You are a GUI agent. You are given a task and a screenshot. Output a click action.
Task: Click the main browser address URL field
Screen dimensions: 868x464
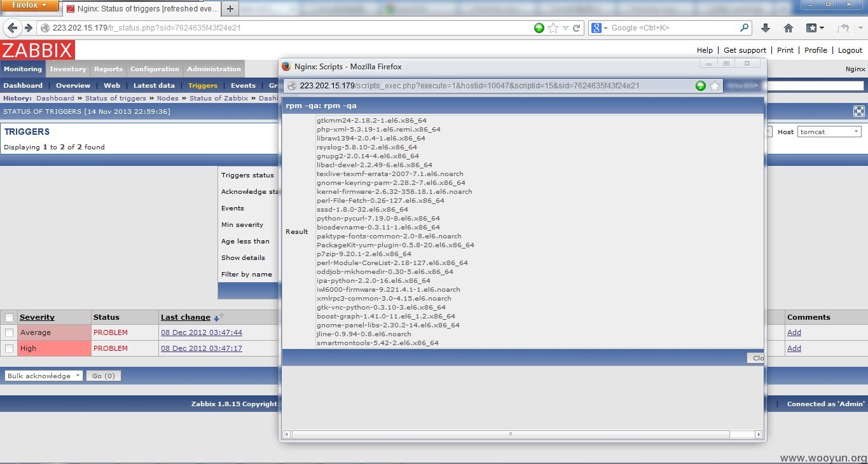pos(286,28)
